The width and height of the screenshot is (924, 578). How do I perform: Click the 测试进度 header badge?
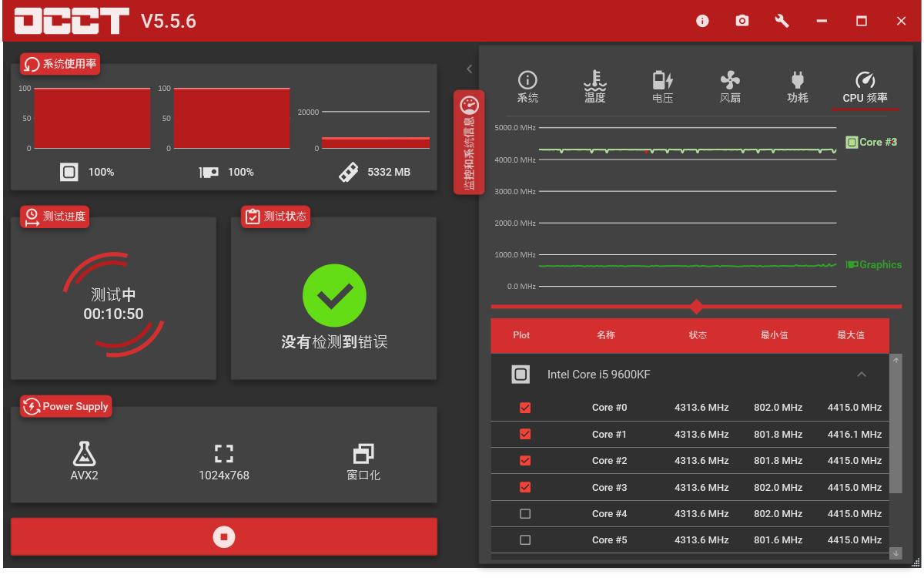pyautogui.click(x=54, y=217)
